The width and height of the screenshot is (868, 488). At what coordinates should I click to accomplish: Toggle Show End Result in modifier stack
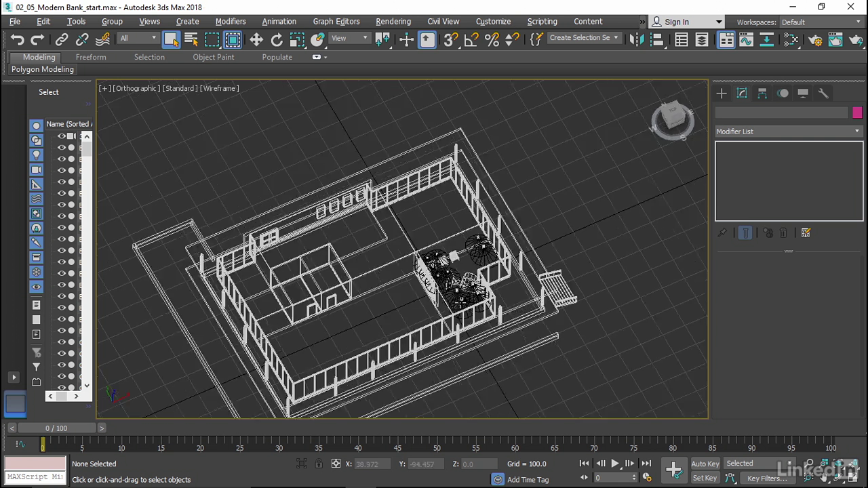click(x=745, y=232)
